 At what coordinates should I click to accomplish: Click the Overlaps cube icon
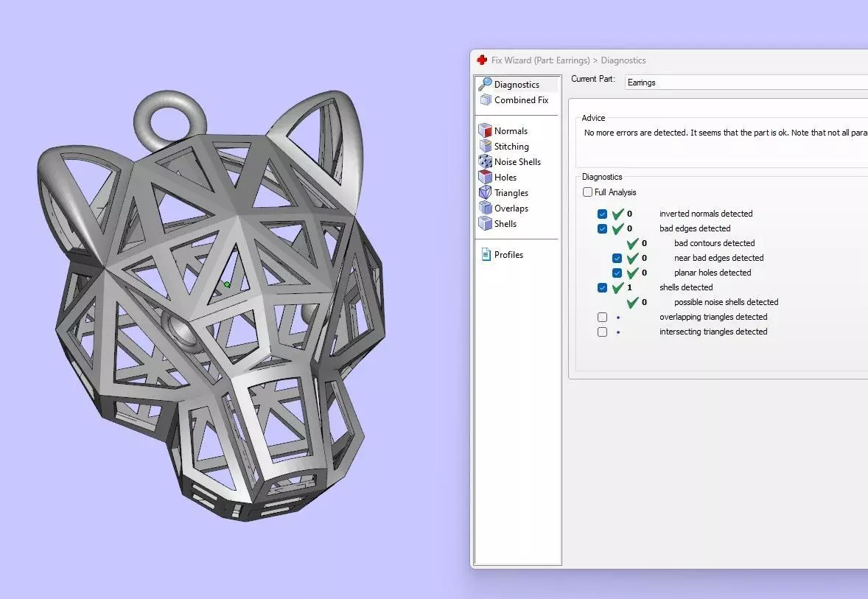(x=486, y=209)
